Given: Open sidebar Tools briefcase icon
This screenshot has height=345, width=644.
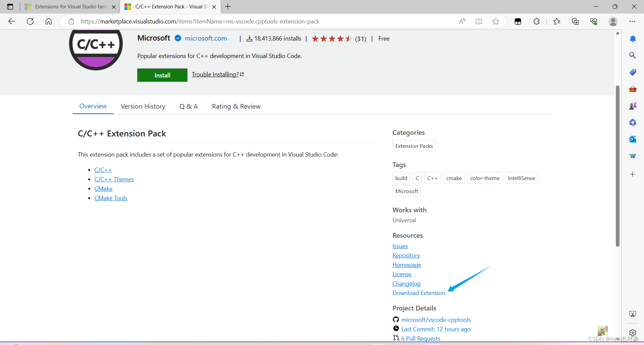Looking at the screenshot, I should pyautogui.click(x=633, y=89).
